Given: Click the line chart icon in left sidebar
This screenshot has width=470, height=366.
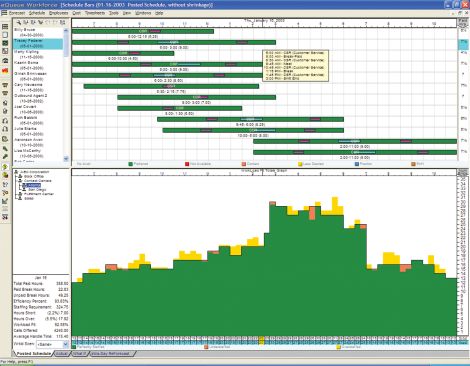Looking at the screenshot, I should click(5, 201).
